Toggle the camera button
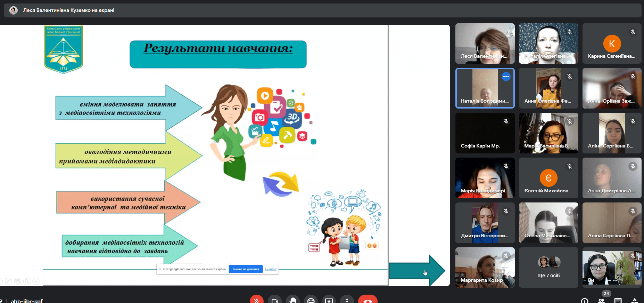The width and height of the screenshot is (644, 303). [x=274, y=300]
